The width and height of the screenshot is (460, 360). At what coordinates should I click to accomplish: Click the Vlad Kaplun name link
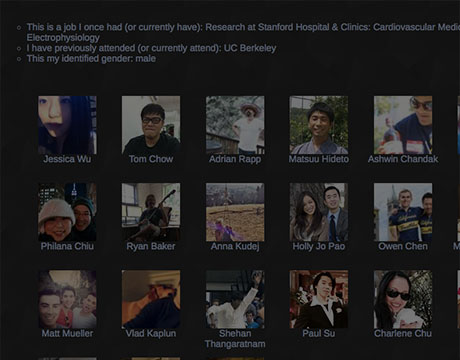(x=151, y=333)
